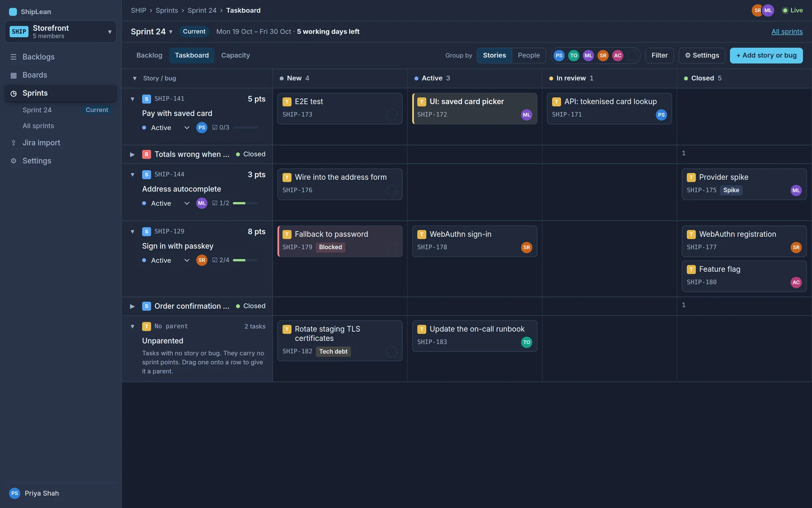
Task: Switch to the Backlog tab
Action: pos(149,55)
